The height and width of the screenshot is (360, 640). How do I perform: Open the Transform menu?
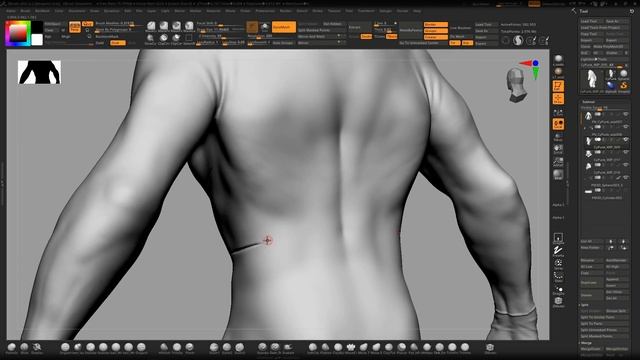tap(366, 11)
